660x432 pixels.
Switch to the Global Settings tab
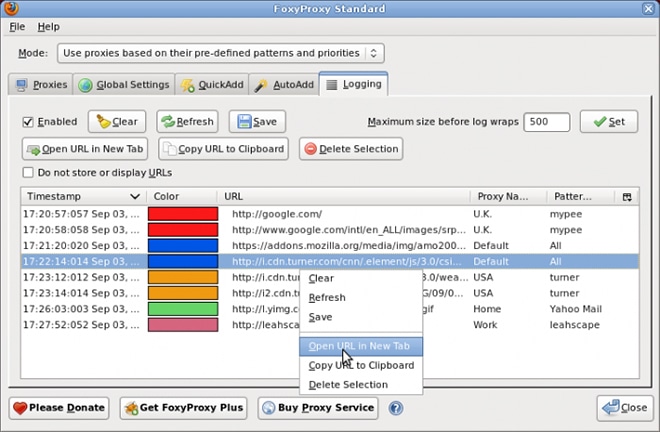click(x=125, y=85)
